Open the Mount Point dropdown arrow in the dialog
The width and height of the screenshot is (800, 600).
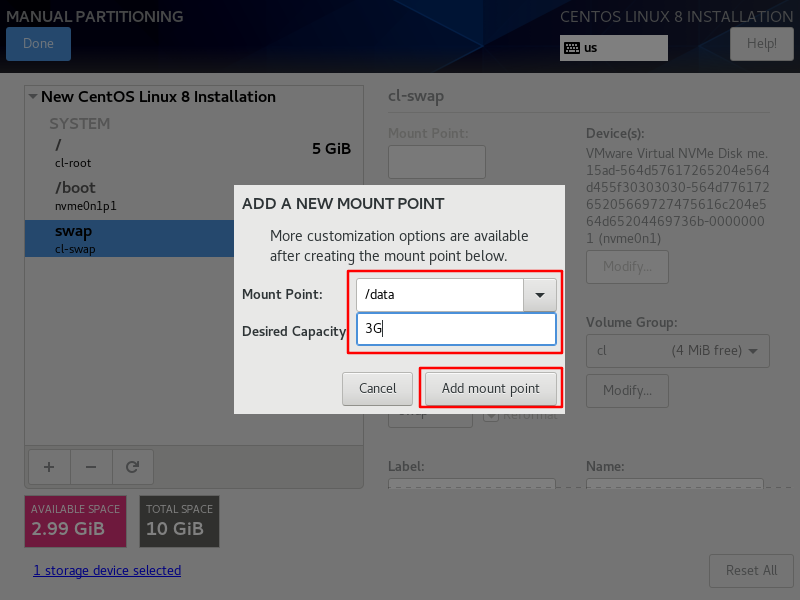point(539,295)
